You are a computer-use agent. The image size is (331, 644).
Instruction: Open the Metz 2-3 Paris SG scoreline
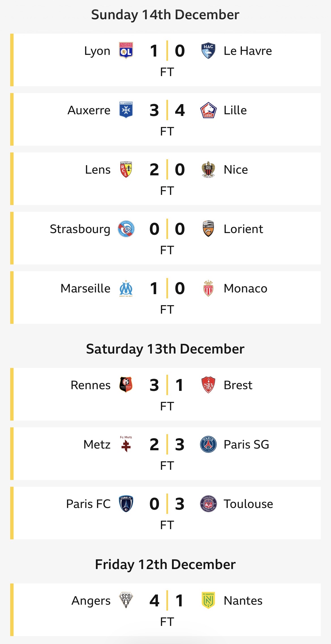point(167,444)
